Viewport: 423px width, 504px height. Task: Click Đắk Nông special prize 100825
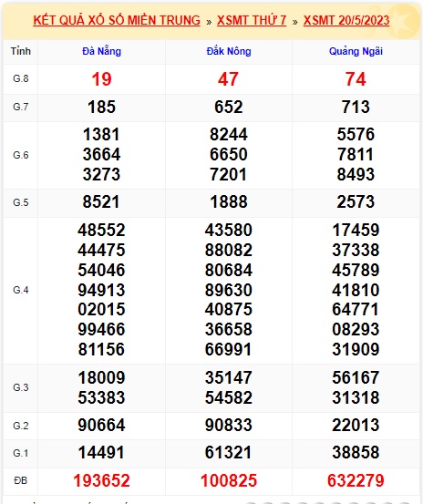click(229, 481)
